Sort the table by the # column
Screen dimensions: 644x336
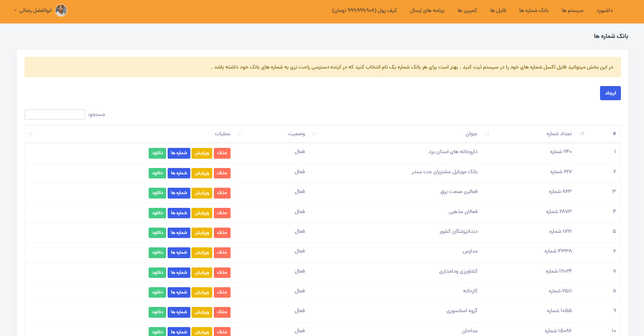[614, 134]
